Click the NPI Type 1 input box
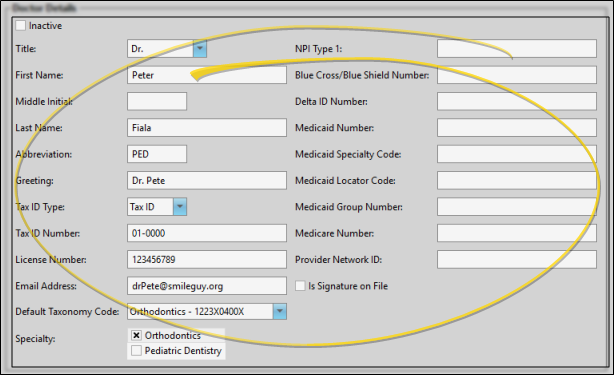 (517, 49)
